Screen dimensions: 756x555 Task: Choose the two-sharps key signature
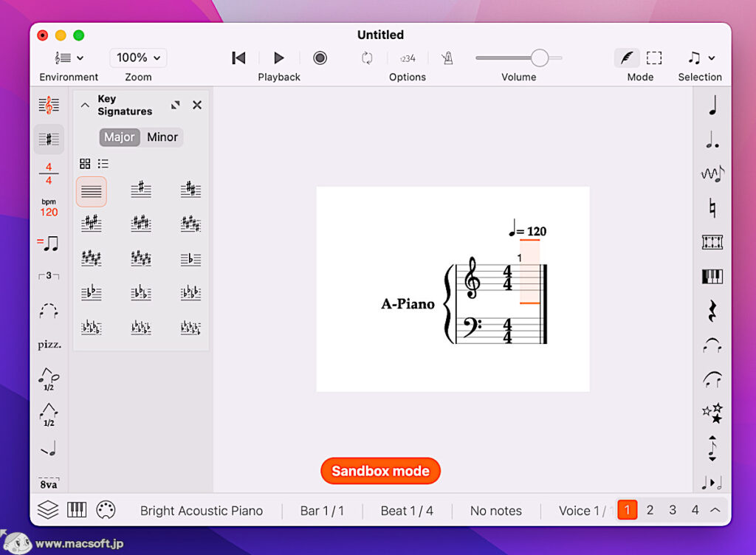[x=190, y=190]
